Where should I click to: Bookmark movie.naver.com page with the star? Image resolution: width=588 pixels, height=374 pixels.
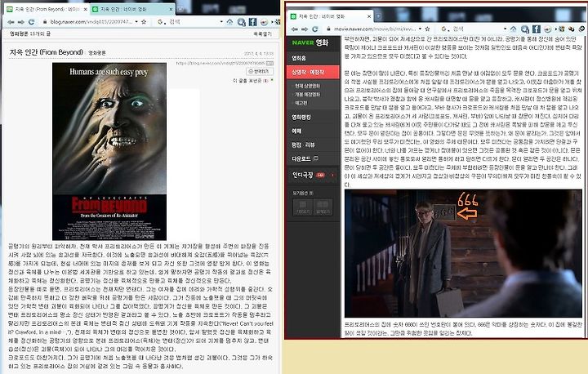pyautogui.click(x=427, y=29)
